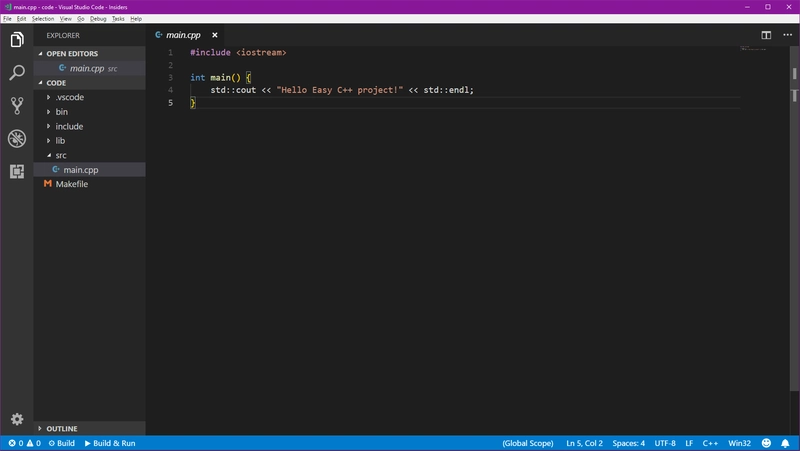The image size is (800, 451).
Task: Collapse the Open Editors section
Action: click(72, 54)
